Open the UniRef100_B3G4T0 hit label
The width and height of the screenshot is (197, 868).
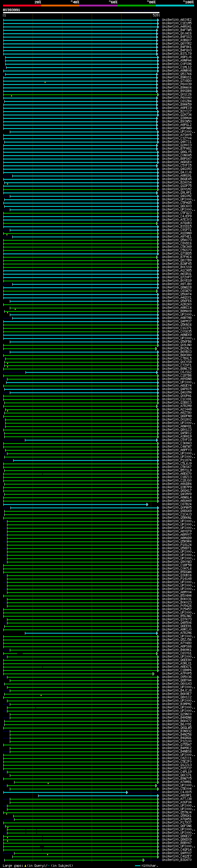(x=176, y=860)
